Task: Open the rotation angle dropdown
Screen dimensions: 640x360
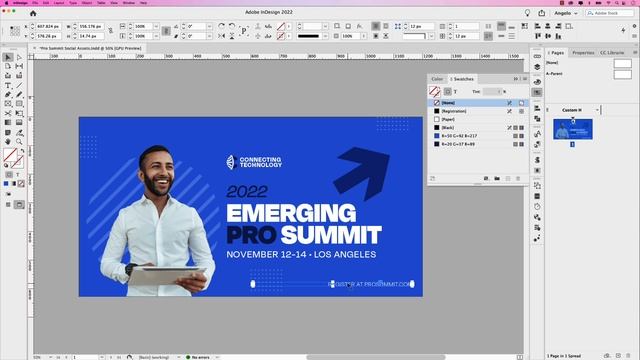Action: pyautogui.click(x=209, y=26)
